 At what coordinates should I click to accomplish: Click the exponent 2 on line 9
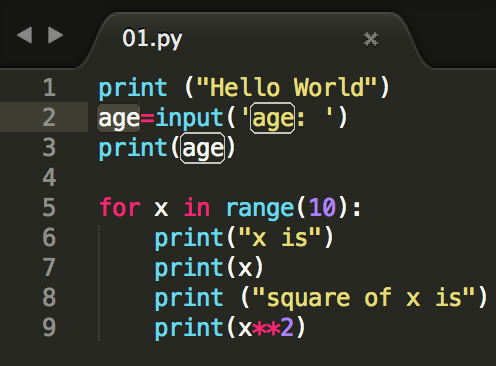287,327
